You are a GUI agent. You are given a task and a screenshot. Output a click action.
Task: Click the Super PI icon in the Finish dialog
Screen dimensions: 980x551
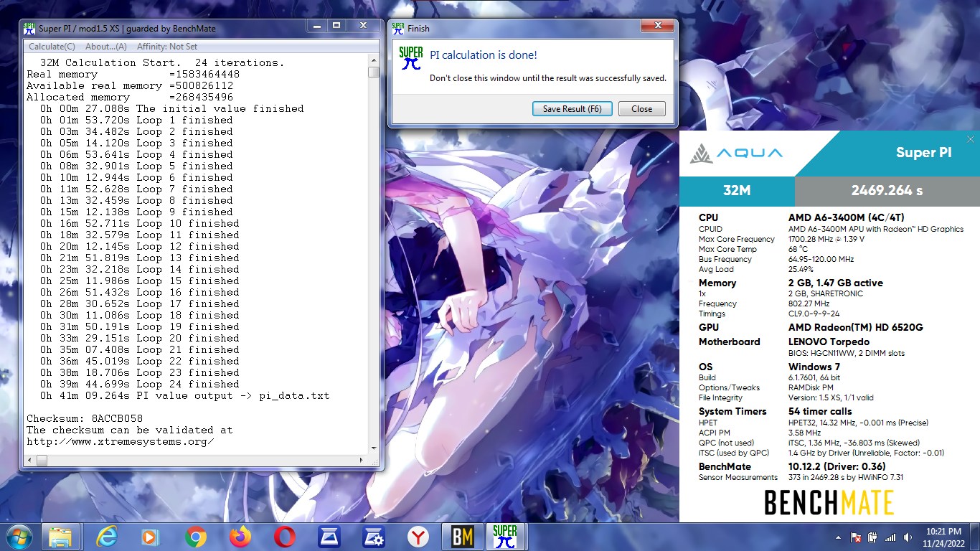pos(411,57)
